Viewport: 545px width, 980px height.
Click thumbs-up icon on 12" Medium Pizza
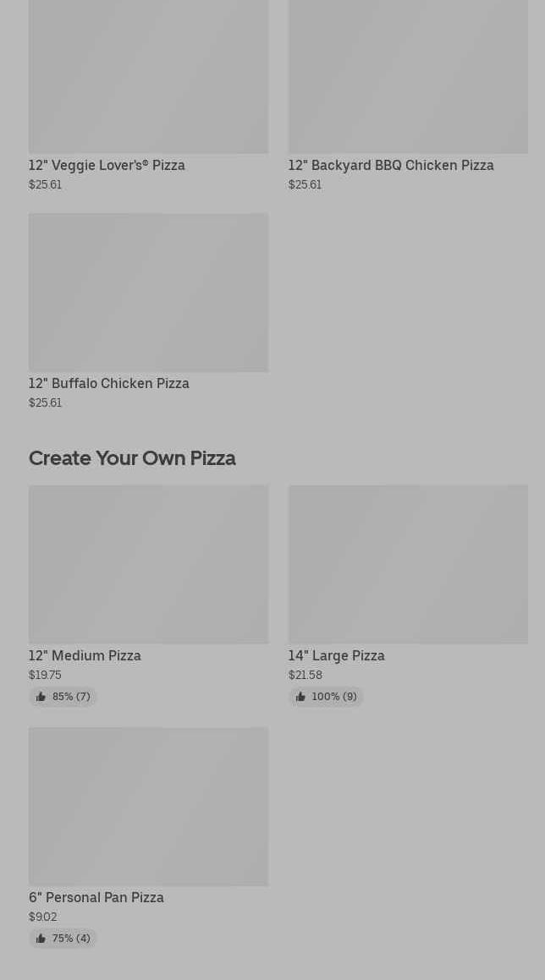[41, 697]
